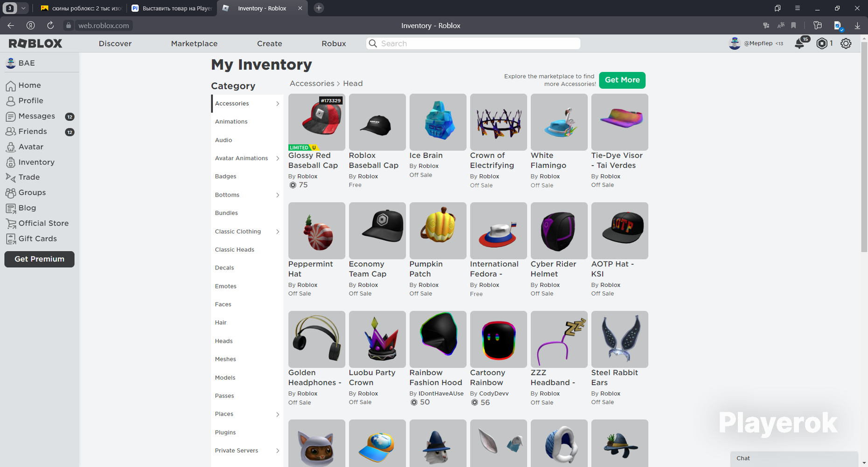Click the lock icon in address bar
Viewport: 868px width, 467px height.
coord(69,26)
